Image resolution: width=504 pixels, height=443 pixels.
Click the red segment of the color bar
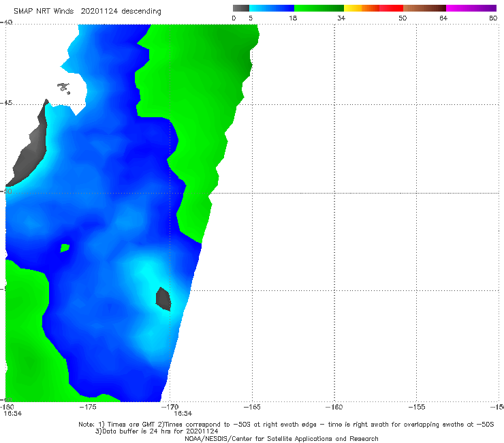tap(391, 8)
